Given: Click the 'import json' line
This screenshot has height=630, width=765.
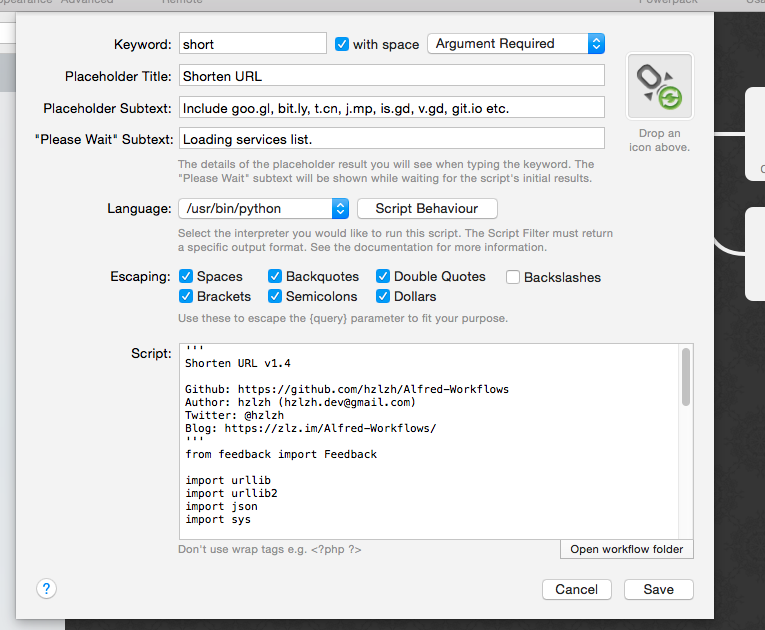Looking at the screenshot, I should click(221, 506).
